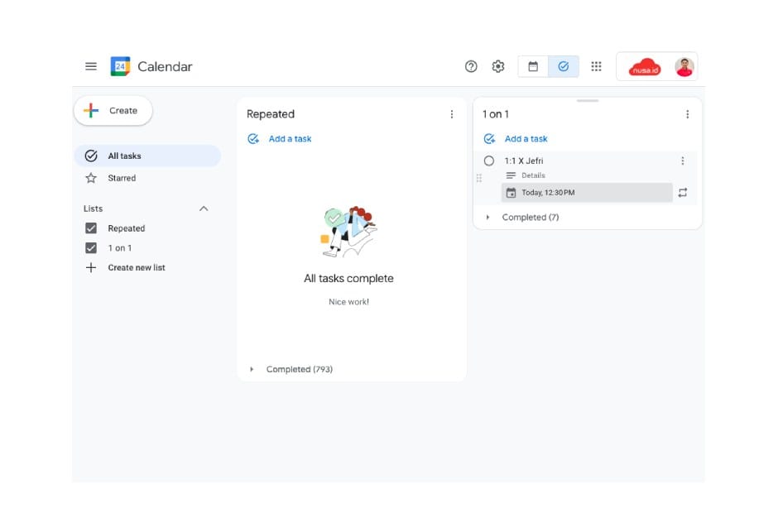Image resolution: width=778 pixels, height=532 pixels.
Task: Open the account profile avatar
Action: (684, 67)
